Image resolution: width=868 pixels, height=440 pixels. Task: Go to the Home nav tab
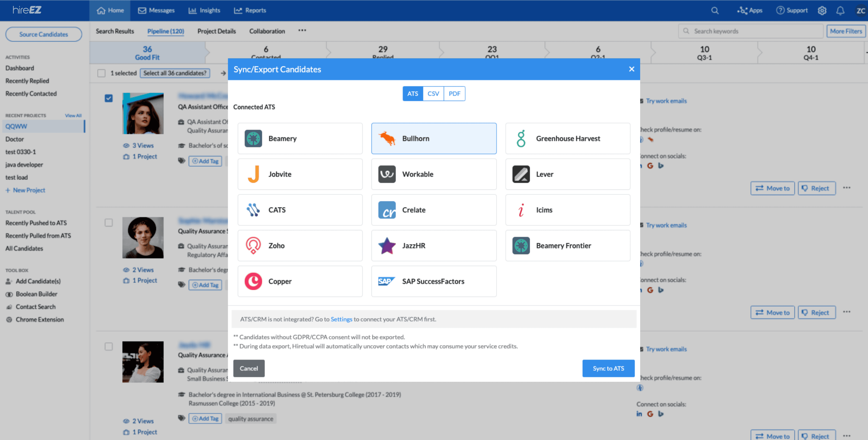click(x=110, y=10)
